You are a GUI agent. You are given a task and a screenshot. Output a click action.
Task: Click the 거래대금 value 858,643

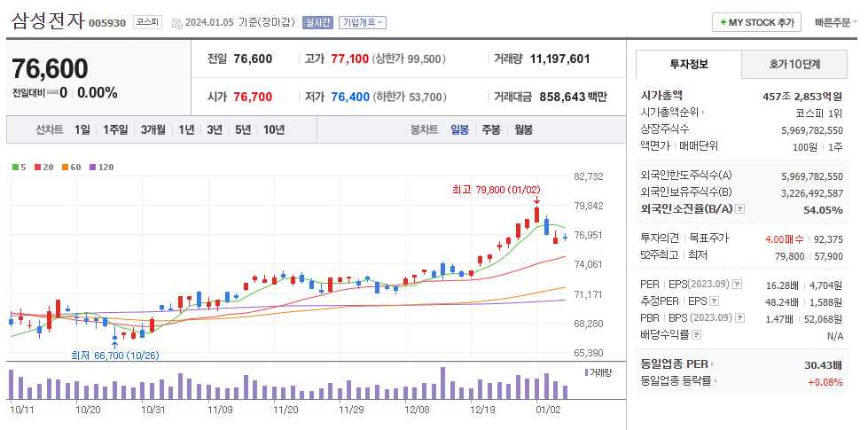(562, 97)
